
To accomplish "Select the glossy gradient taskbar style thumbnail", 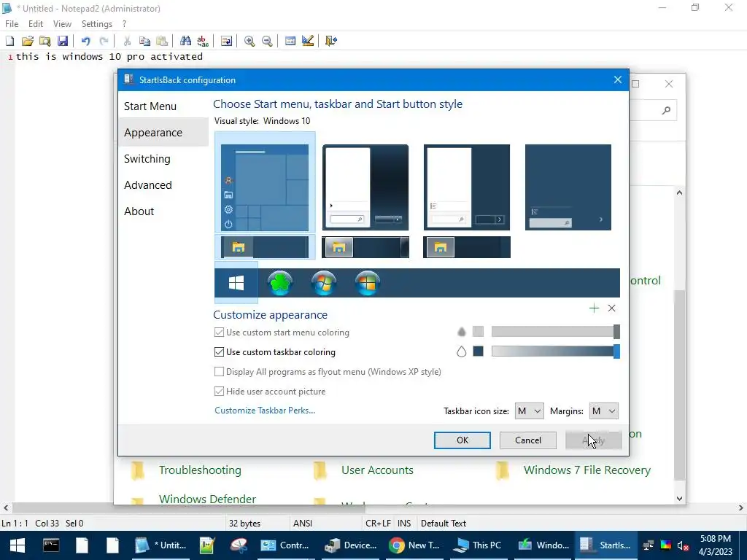I will (365, 247).
